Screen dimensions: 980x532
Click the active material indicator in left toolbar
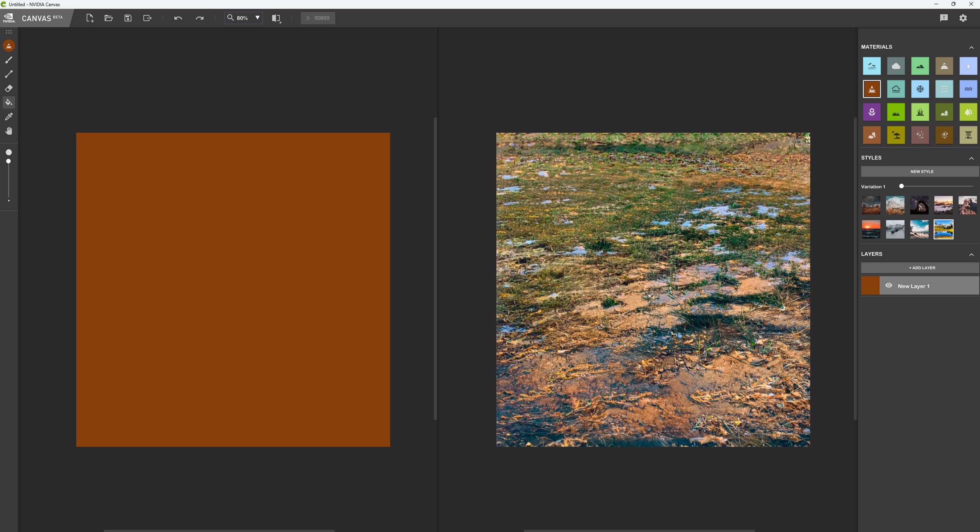coord(9,46)
